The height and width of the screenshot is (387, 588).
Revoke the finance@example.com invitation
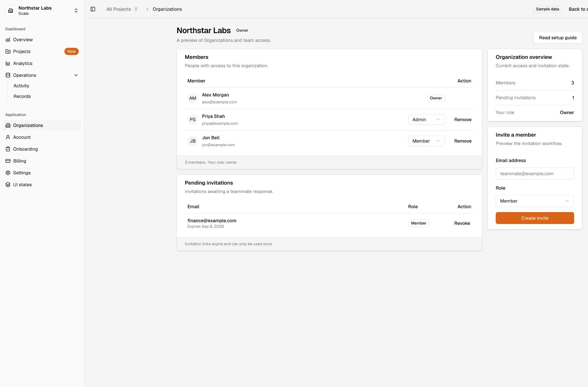click(462, 223)
